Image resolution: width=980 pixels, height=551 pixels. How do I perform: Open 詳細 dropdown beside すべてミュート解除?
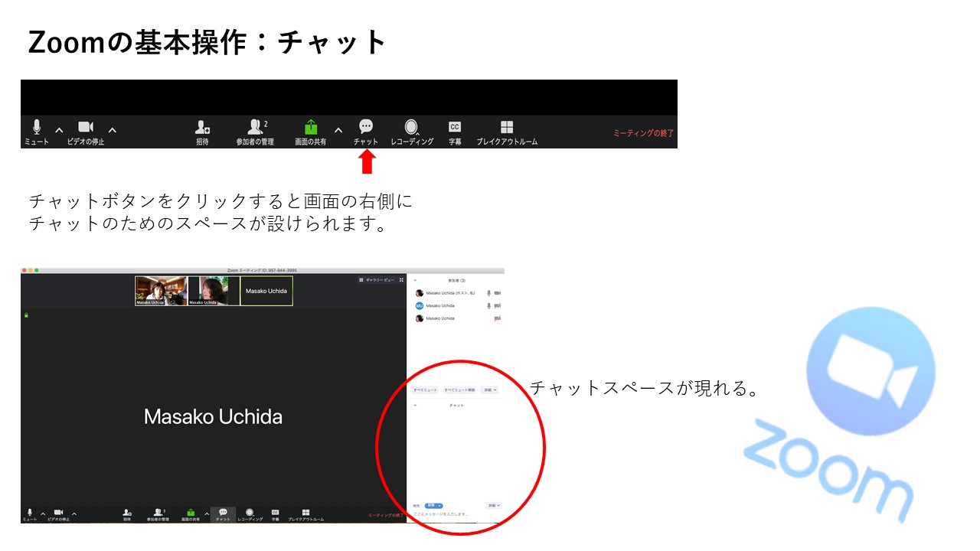[x=490, y=390]
